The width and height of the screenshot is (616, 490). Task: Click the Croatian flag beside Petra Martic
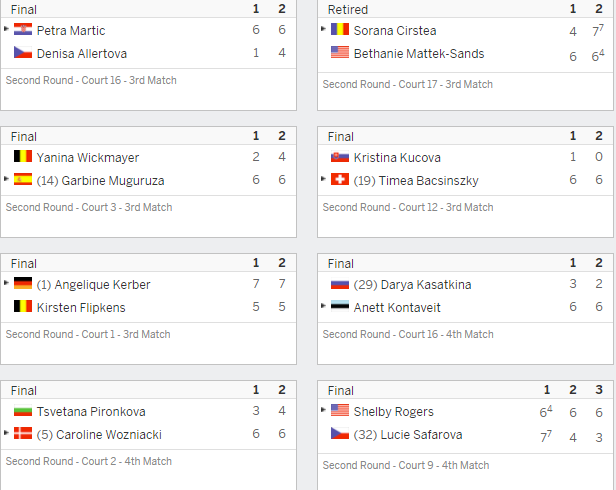[23, 29]
